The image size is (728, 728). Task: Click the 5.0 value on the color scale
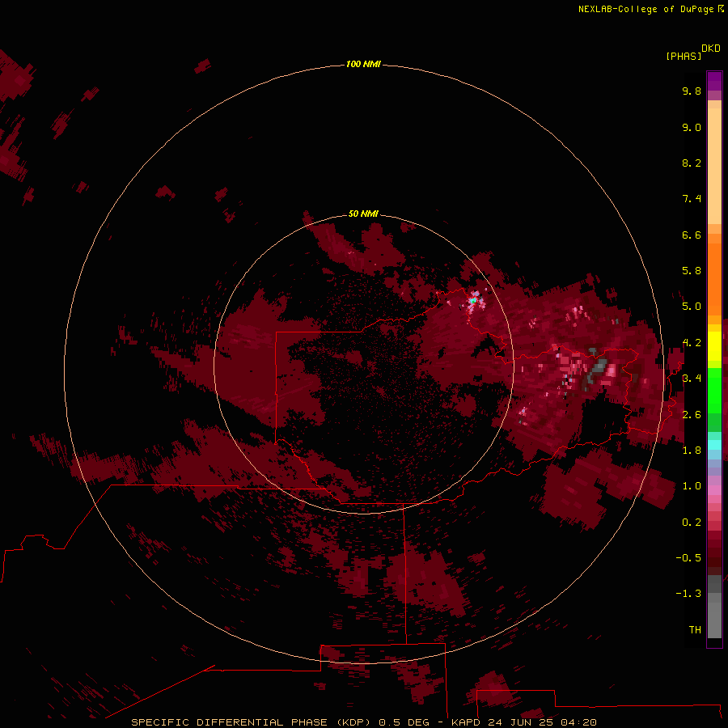click(692, 307)
